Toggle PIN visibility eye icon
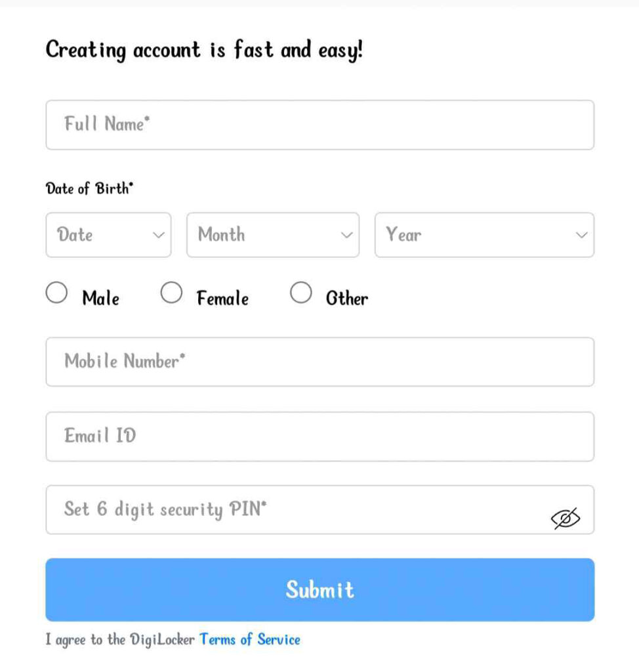Screen dimensions: 639x672 point(566,518)
